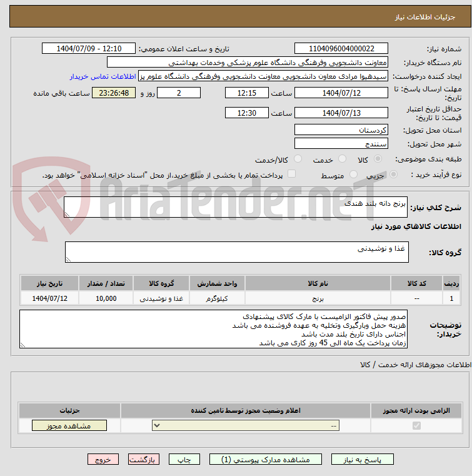Select the کالا radio button
472x476 pixels.
[x=378, y=159]
